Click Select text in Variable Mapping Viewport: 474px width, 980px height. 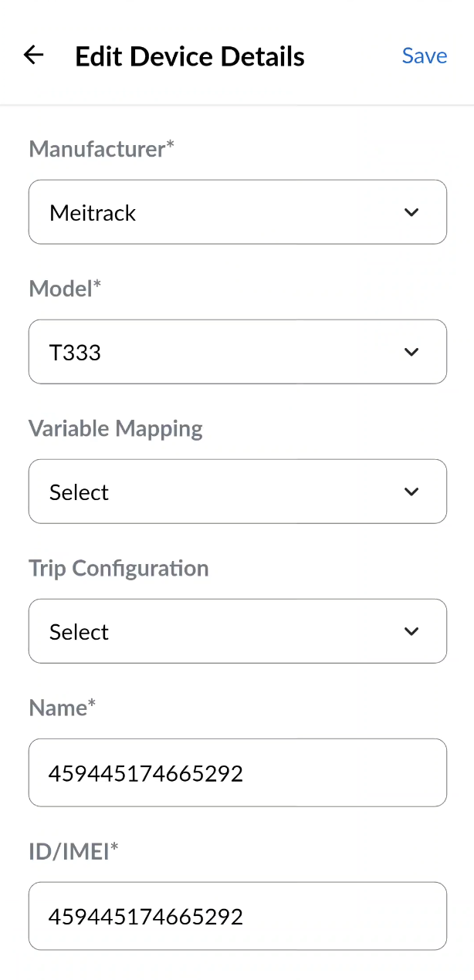coord(79,492)
